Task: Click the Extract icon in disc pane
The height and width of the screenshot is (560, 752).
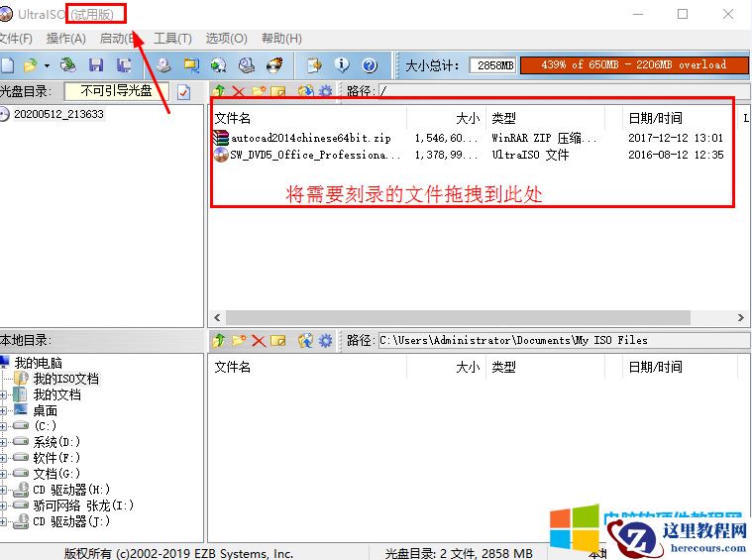Action: [305, 91]
